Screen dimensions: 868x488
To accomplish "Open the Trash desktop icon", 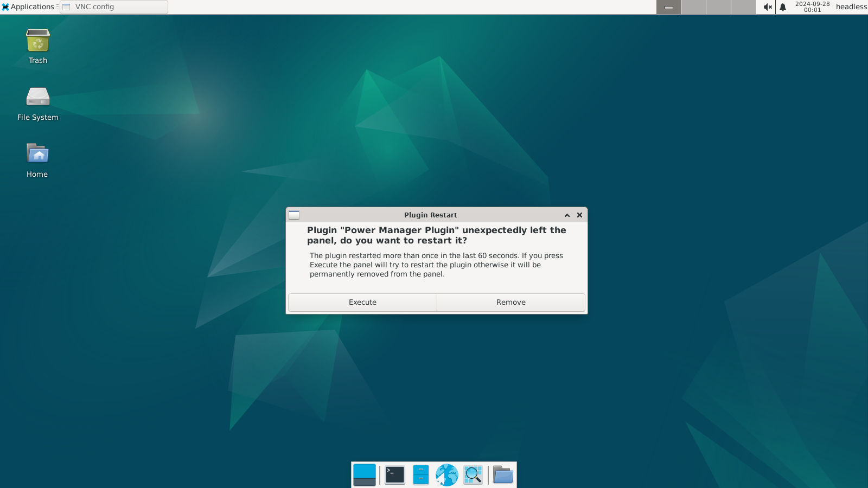I will click(38, 47).
